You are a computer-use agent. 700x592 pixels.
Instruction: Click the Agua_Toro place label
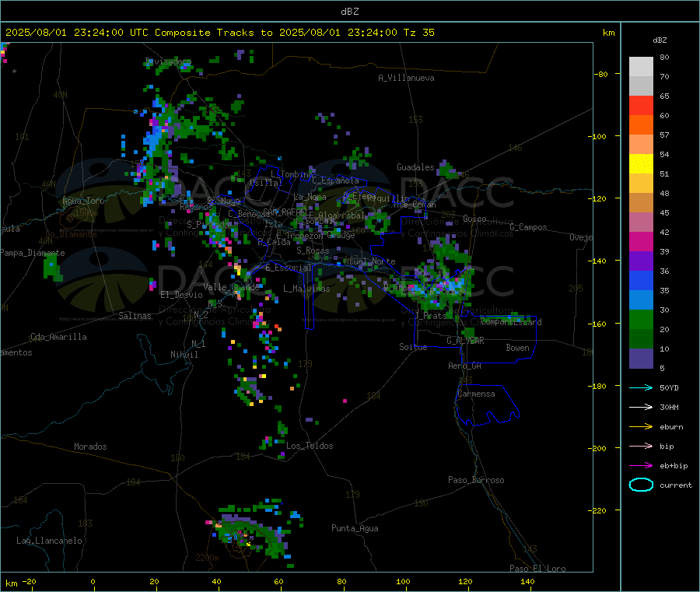83,201
